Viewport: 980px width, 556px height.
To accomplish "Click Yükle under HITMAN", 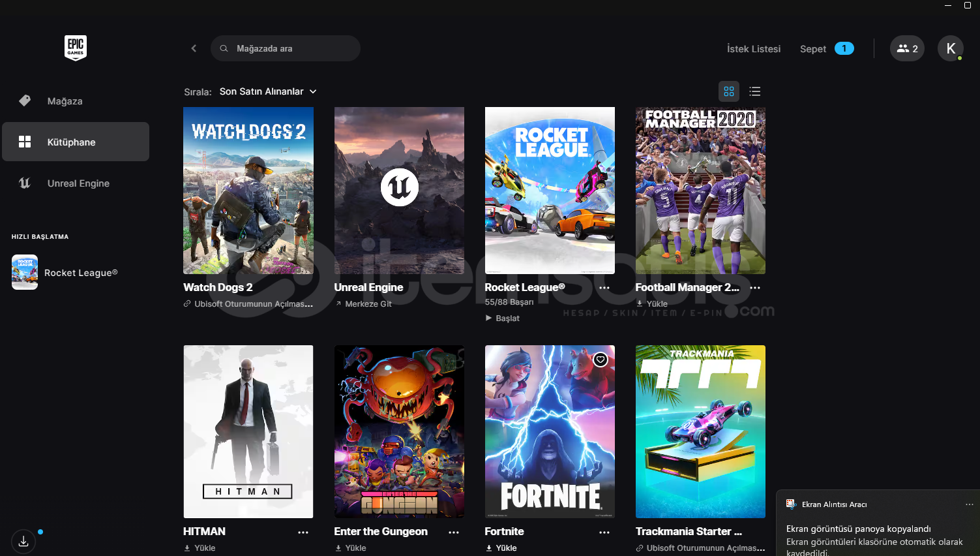I will [x=200, y=548].
